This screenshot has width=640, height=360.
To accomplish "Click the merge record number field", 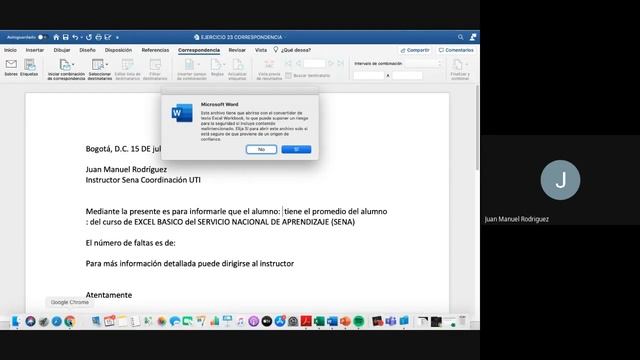I will tap(315, 63).
